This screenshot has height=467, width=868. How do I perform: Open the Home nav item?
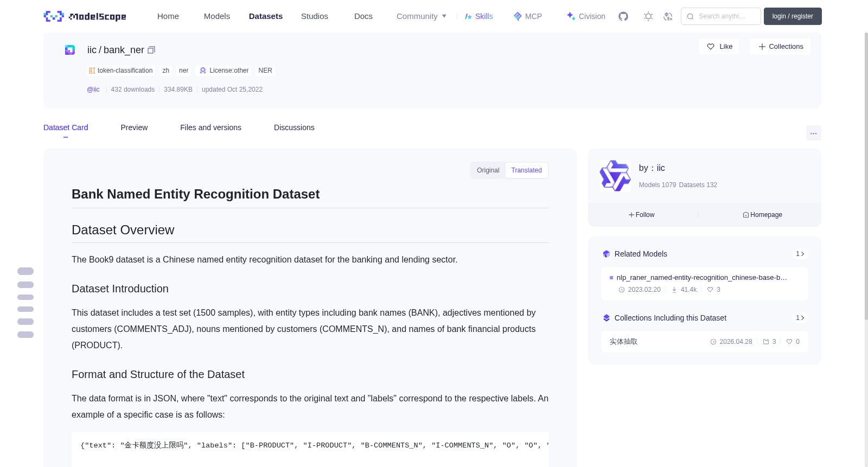[x=168, y=16]
